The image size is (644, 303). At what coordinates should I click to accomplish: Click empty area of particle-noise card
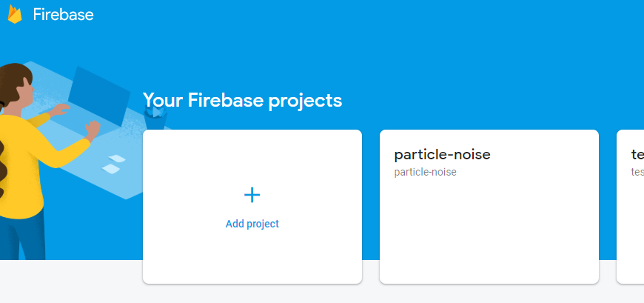(489, 230)
